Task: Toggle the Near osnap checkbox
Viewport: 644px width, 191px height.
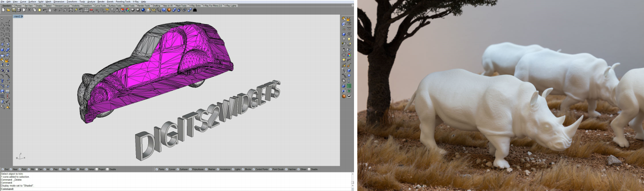Action: [11, 169]
